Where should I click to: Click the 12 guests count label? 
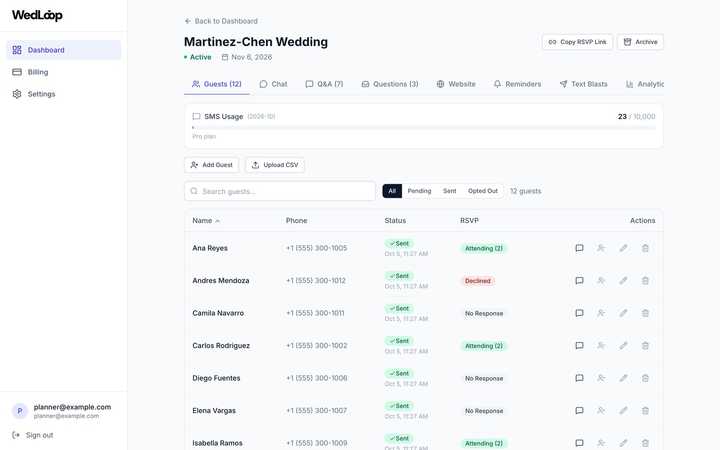coord(526,191)
